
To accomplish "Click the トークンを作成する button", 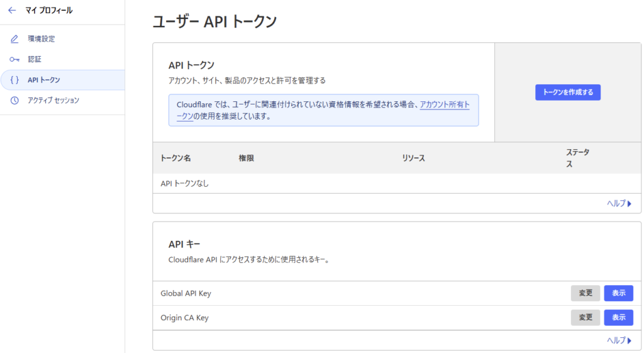I will 568,92.
